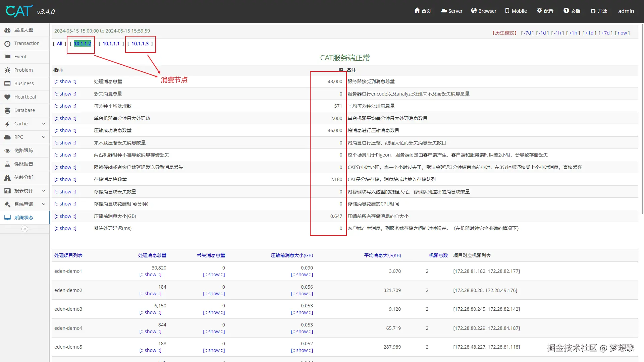This screenshot has width=644, height=362.
Task: Open the Browser menu in top navigation
Action: tap(484, 11)
